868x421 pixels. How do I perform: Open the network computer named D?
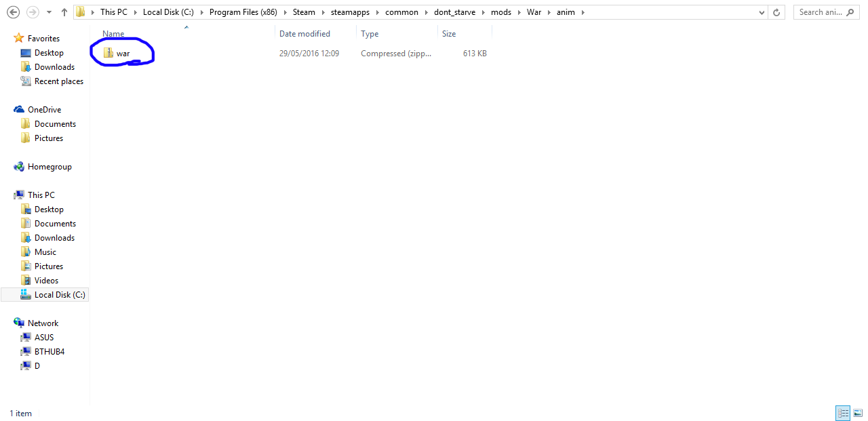37,366
